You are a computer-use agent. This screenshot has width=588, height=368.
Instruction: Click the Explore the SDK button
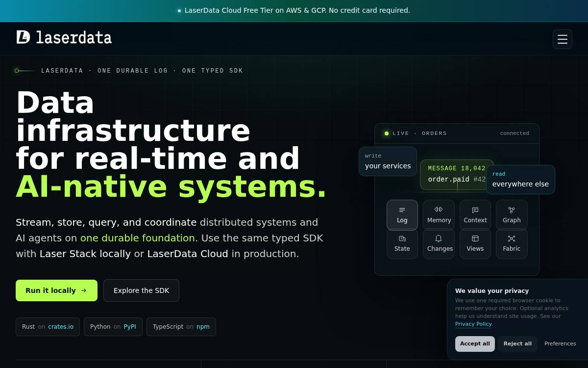coord(141,290)
